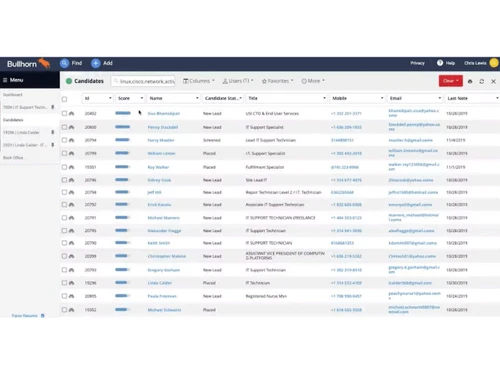Select Candidates in the sidebar
This screenshot has width=500, height=375.
tap(13, 120)
